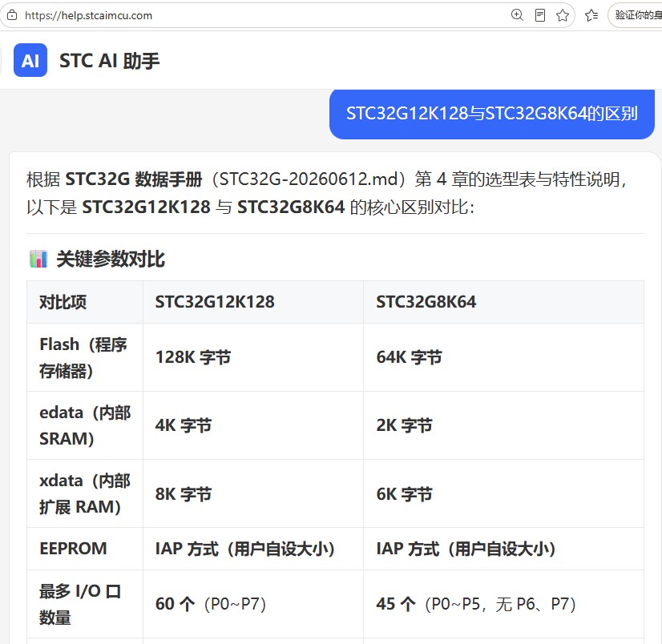Screen dimensions: 662x644
Task: Click the heading 关键参数对比
Action: pos(111,259)
